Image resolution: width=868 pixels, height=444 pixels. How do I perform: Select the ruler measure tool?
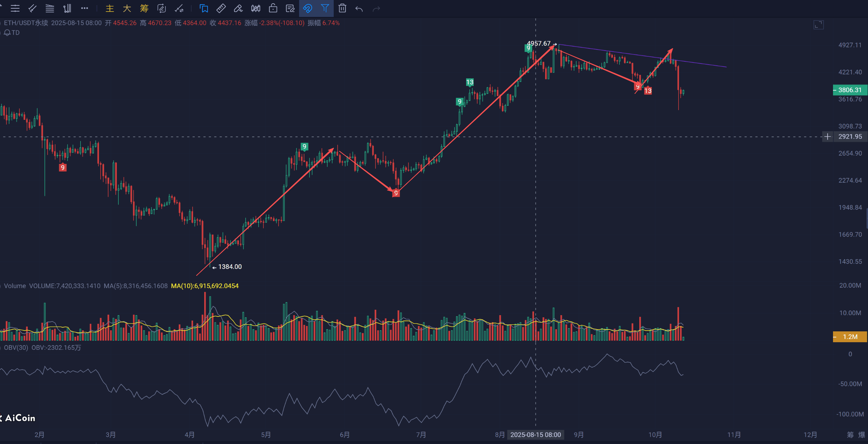tap(221, 8)
